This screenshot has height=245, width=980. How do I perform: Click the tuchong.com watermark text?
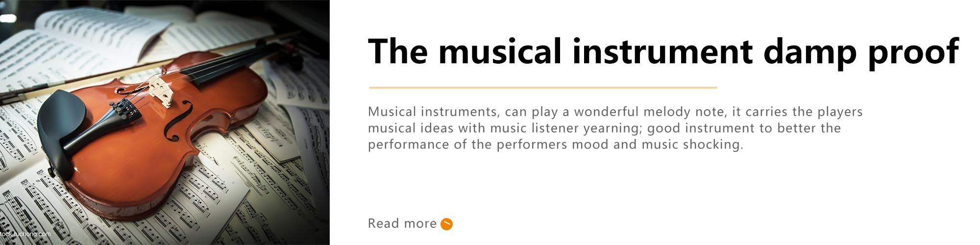25,234
